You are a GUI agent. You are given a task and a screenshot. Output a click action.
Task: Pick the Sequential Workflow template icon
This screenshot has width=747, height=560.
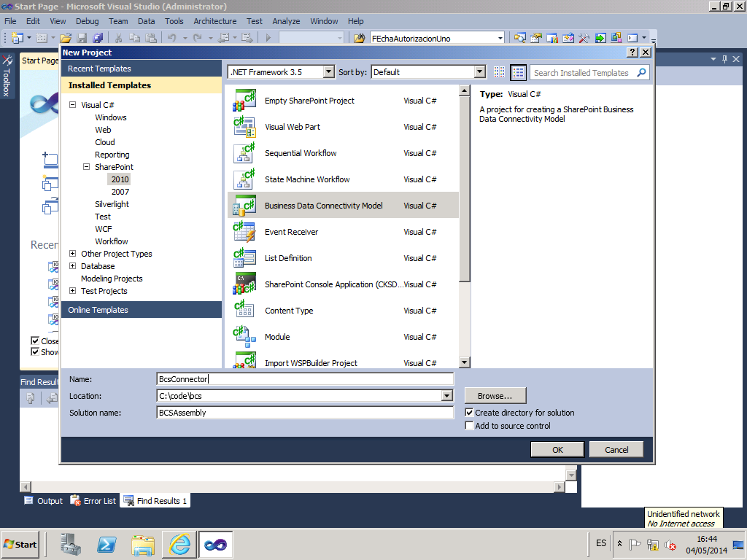point(244,153)
